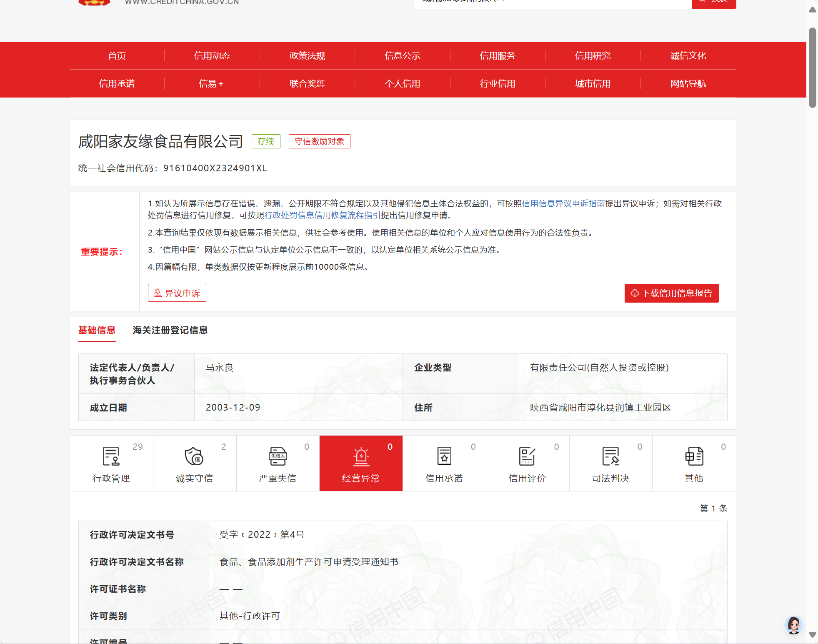
Task: Click the scrollbar up arrow
Action: 812,10
